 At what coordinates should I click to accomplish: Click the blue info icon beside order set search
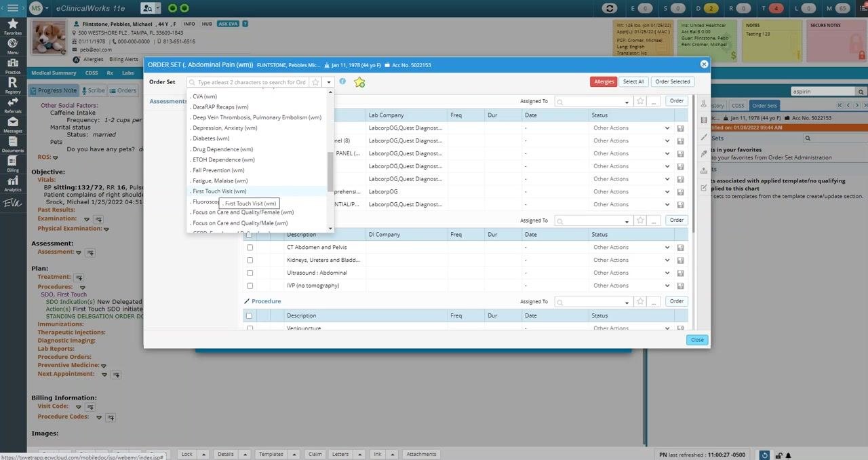[x=342, y=81]
